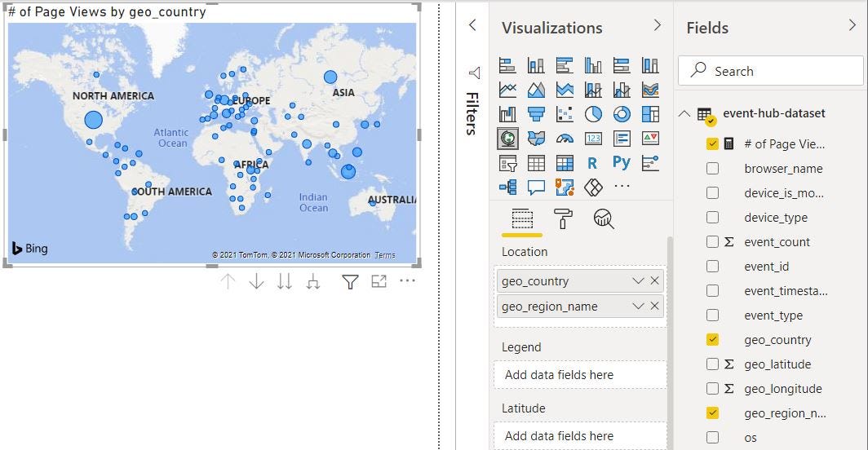Open the Terms link on the map
The height and width of the screenshot is (450, 868).
point(385,255)
